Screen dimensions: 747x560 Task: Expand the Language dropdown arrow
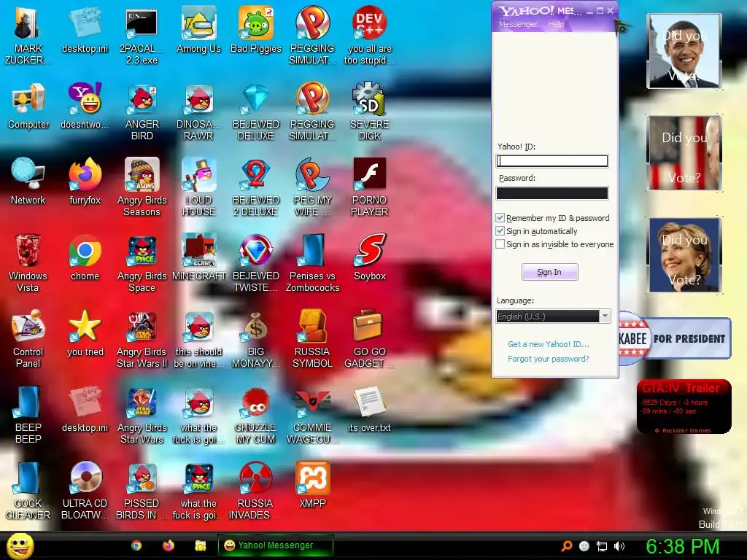tap(605, 316)
